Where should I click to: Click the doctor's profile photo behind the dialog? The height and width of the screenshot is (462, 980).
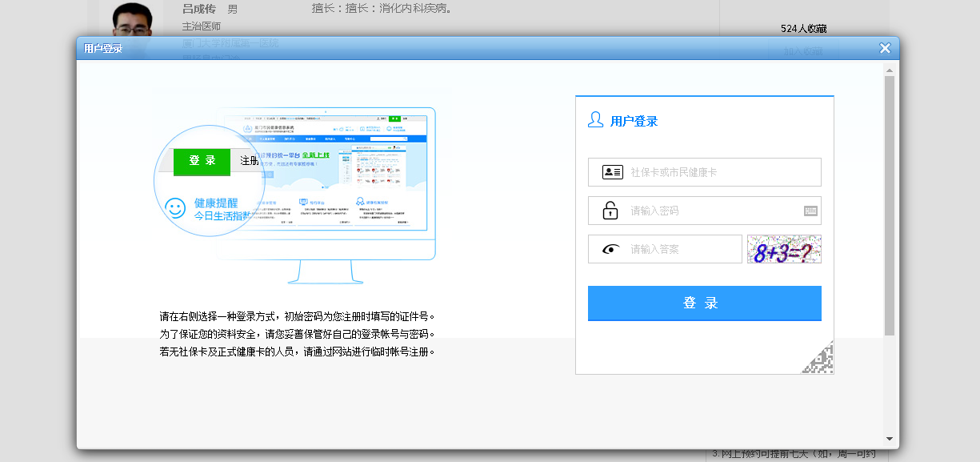click(x=132, y=20)
